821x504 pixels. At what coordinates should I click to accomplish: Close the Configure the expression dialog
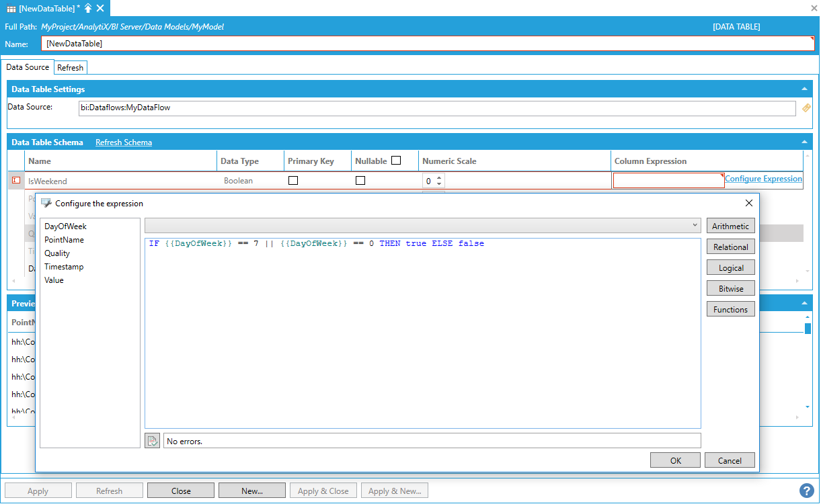tap(749, 203)
